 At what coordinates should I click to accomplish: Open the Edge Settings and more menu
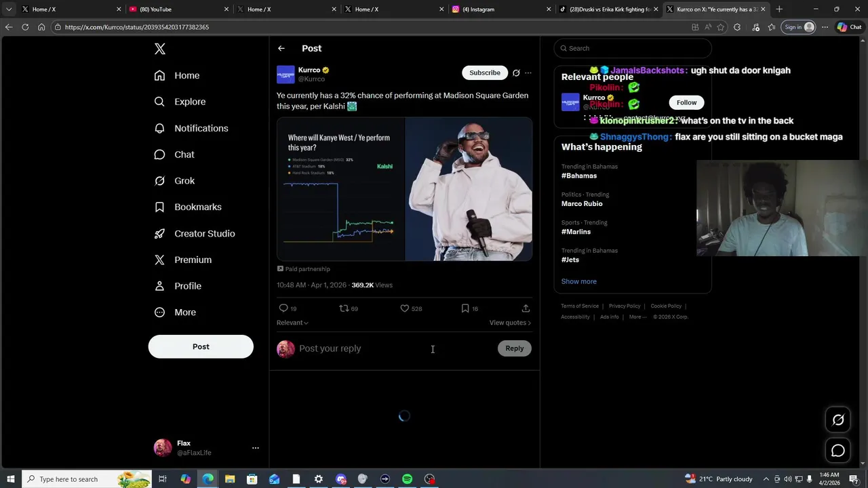click(825, 27)
